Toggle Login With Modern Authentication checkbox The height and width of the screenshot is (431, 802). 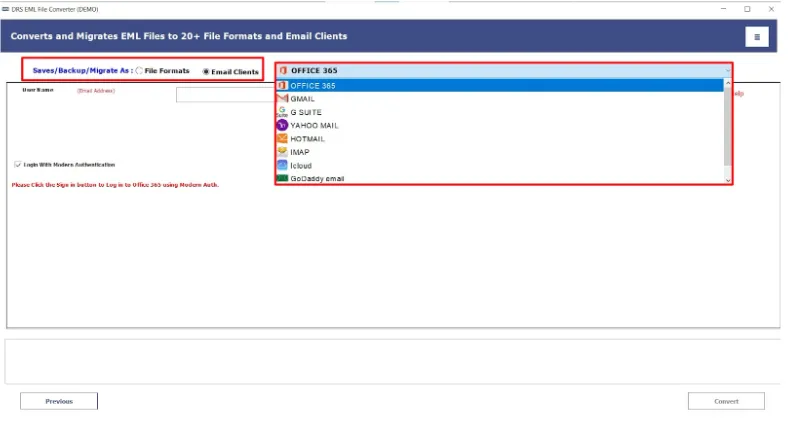(x=17, y=165)
